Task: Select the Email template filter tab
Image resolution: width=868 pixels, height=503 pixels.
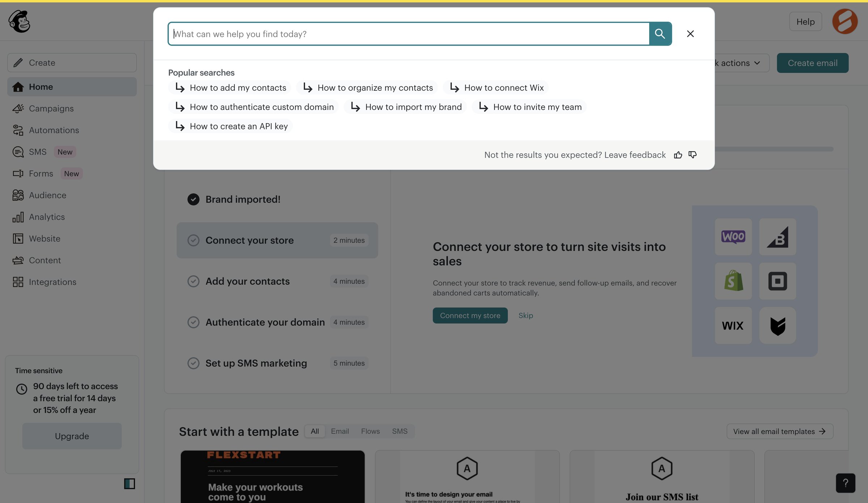Action: coord(340,431)
